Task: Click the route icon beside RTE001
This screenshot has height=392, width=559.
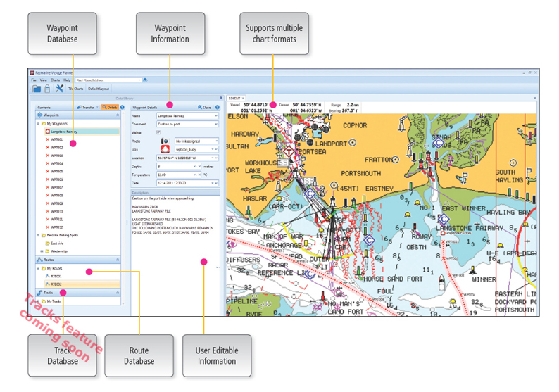Action: [x=47, y=276]
